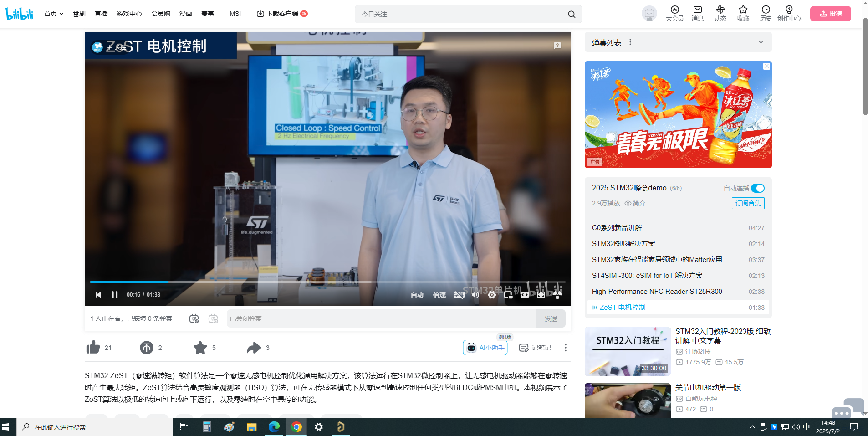Share the video with arrow icon
This screenshot has width=868, height=436.
(254, 348)
